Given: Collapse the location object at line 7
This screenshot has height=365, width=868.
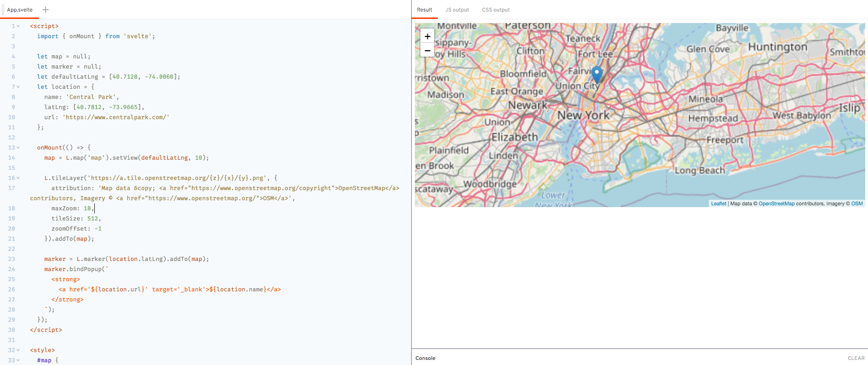Looking at the screenshot, I should pos(18,87).
